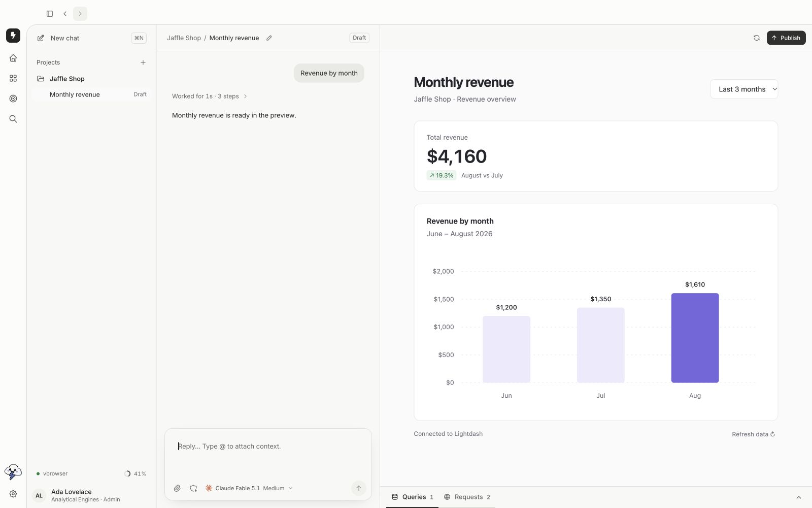Screen dimensions: 812x508
Task: Click the August bar in chart
Action: (x=695, y=338)
